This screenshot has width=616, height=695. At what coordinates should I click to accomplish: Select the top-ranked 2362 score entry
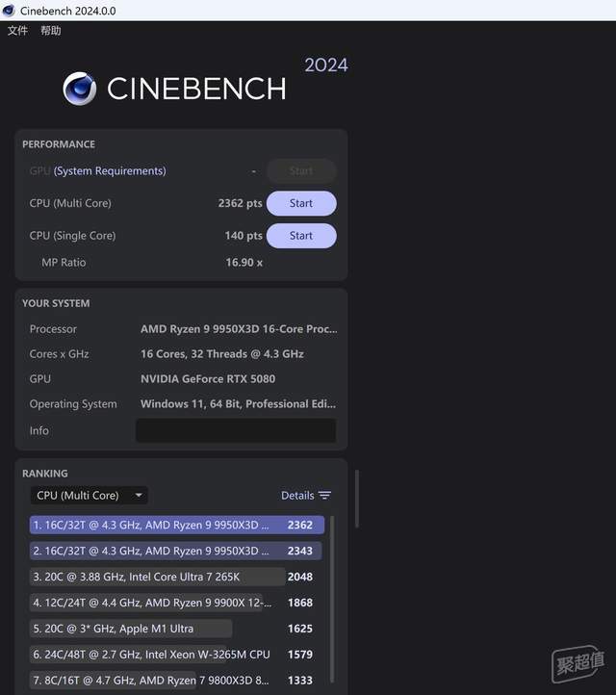pos(177,525)
